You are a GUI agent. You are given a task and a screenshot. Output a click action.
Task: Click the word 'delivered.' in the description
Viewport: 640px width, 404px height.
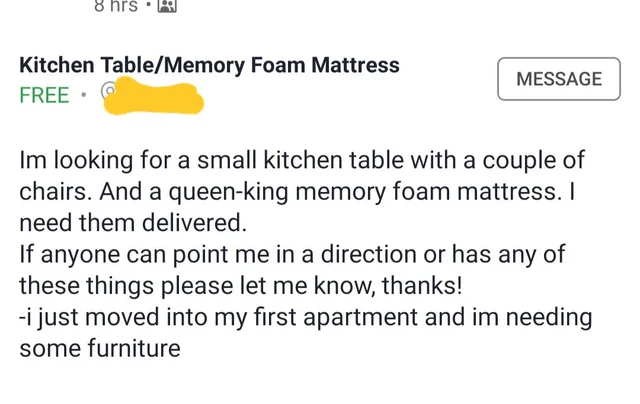pos(194,223)
